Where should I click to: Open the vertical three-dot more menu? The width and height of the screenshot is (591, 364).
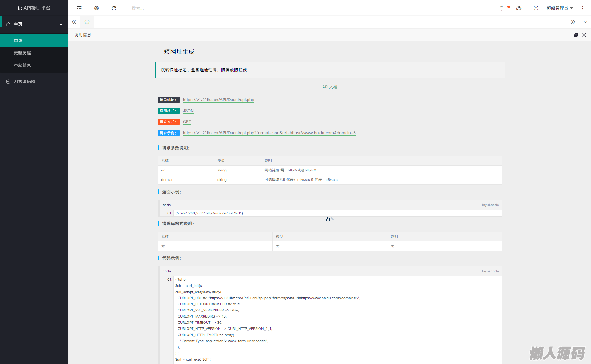coord(583,8)
